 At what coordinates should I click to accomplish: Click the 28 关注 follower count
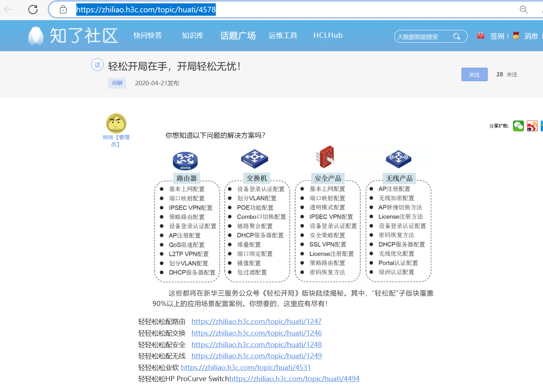(507, 74)
